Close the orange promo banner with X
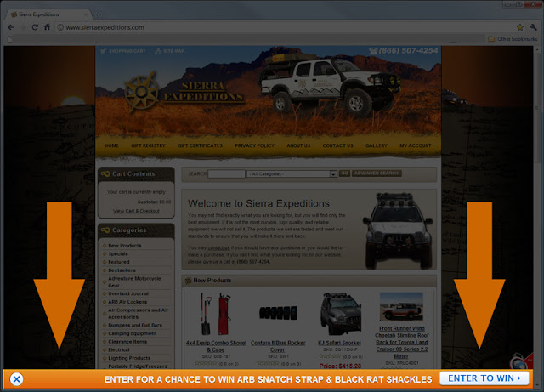The height and width of the screenshot is (392, 544). pos(16,378)
